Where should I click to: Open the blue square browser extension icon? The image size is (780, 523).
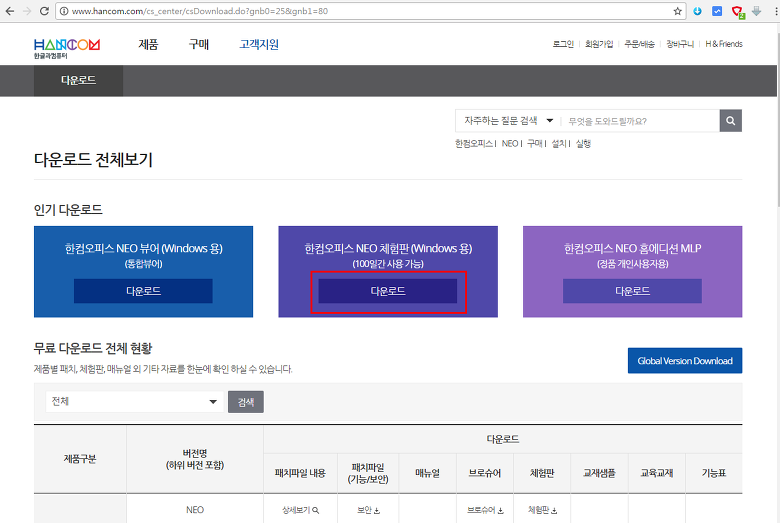click(x=717, y=11)
